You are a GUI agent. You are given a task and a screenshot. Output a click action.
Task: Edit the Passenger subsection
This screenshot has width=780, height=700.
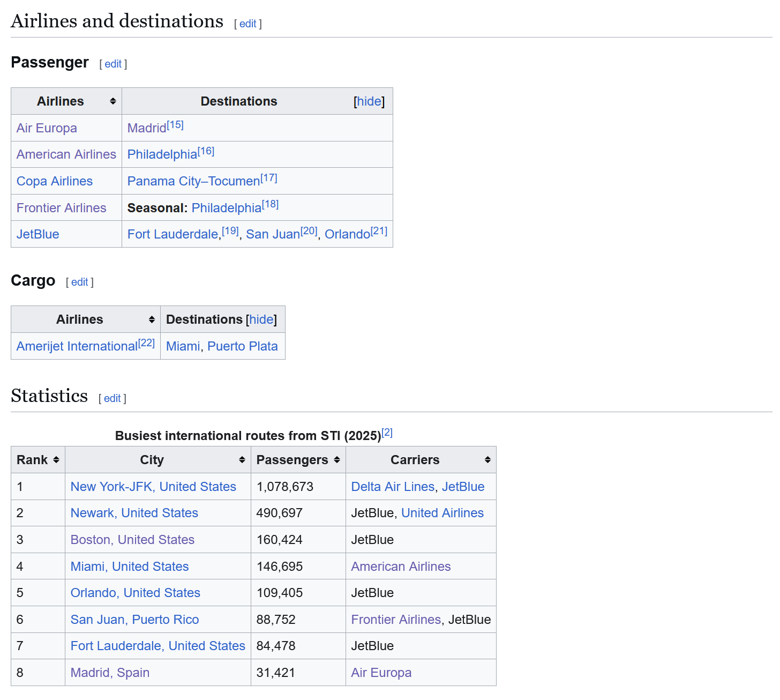point(113,64)
